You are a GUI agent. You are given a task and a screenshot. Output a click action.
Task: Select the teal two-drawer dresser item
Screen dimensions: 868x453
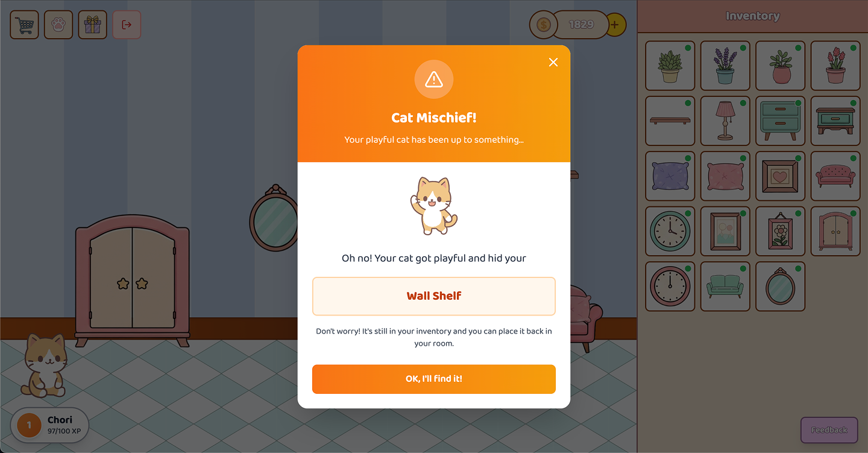tap(781, 121)
